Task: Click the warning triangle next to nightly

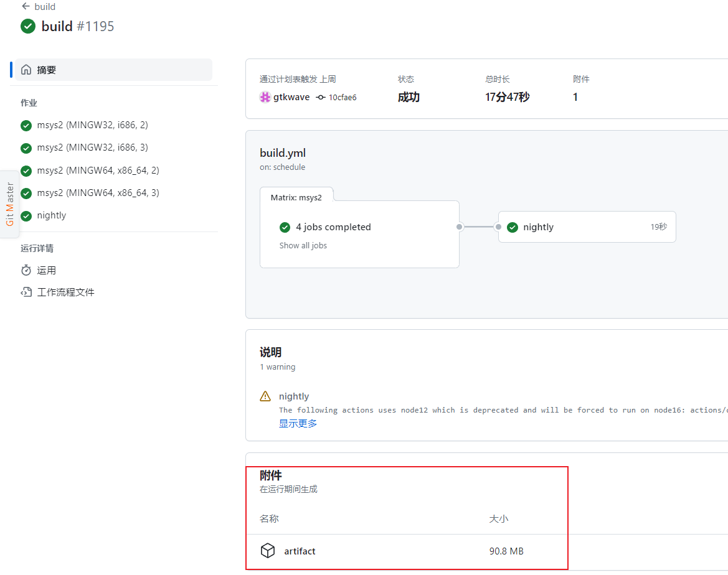Action: point(265,396)
